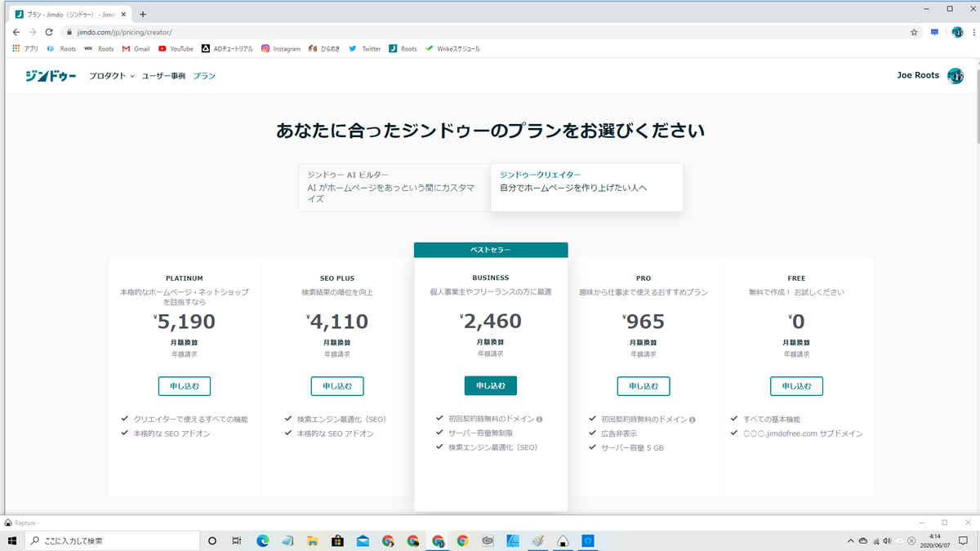Open Windows Start menu
The width and height of the screenshot is (980, 551).
coord(11,540)
